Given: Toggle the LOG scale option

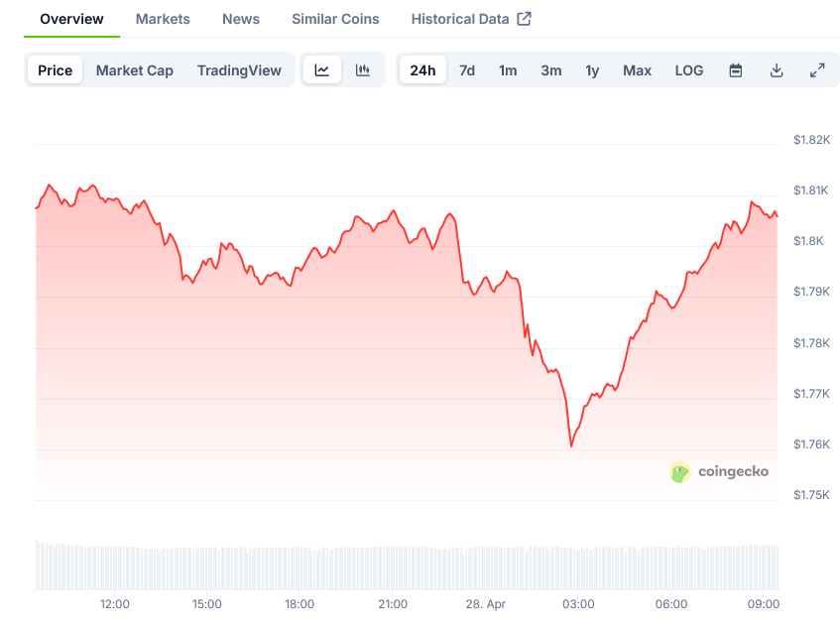Looking at the screenshot, I should pos(689,70).
